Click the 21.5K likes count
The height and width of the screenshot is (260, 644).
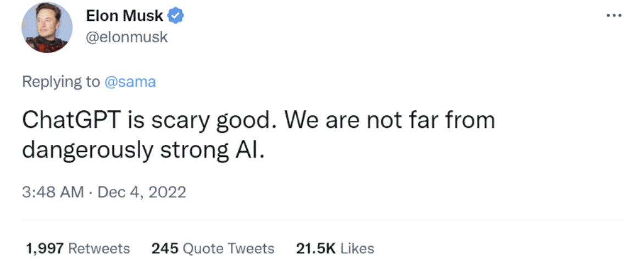tap(315, 248)
